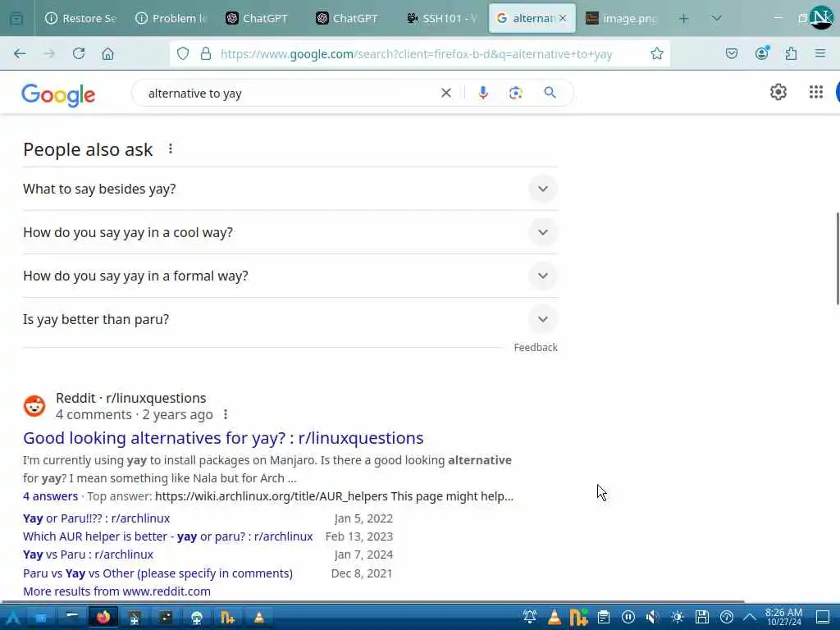Close the active Google search tab

tap(563, 18)
